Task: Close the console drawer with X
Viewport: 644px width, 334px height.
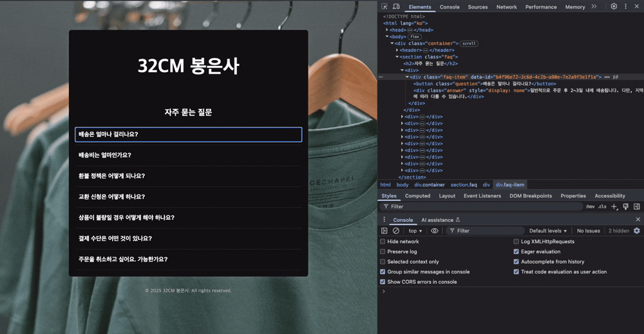Action: tap(638, 220)
